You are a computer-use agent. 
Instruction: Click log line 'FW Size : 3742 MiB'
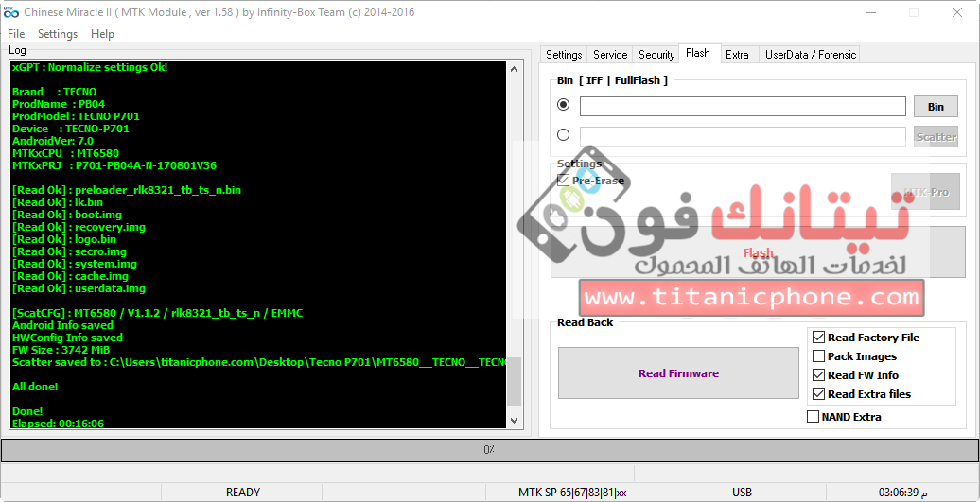(60, 350)
